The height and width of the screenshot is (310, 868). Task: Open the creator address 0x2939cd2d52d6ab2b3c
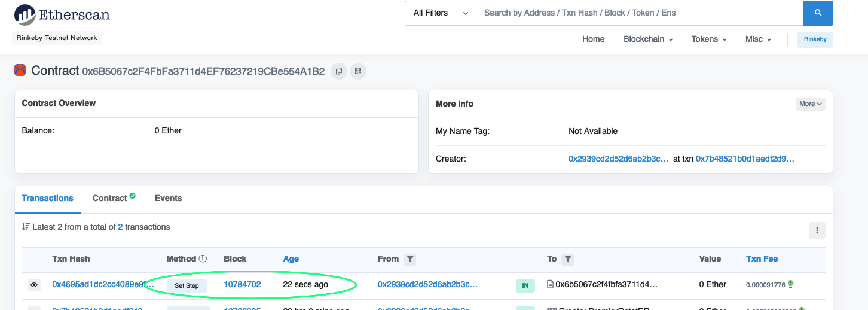tap(619, 159)
